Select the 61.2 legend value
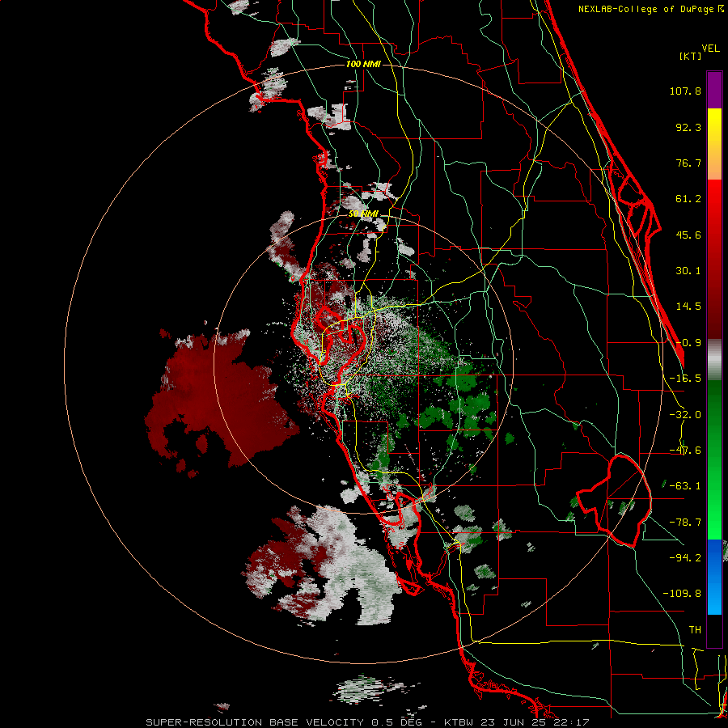Image resolution: width=728 pixels, height=728 pixels. pyautogui.click(x=688, y=199)
